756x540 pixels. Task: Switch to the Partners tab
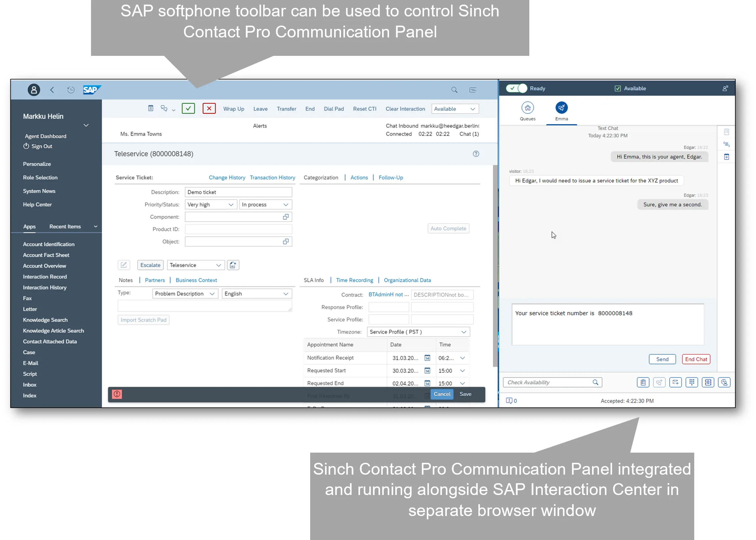155,280
